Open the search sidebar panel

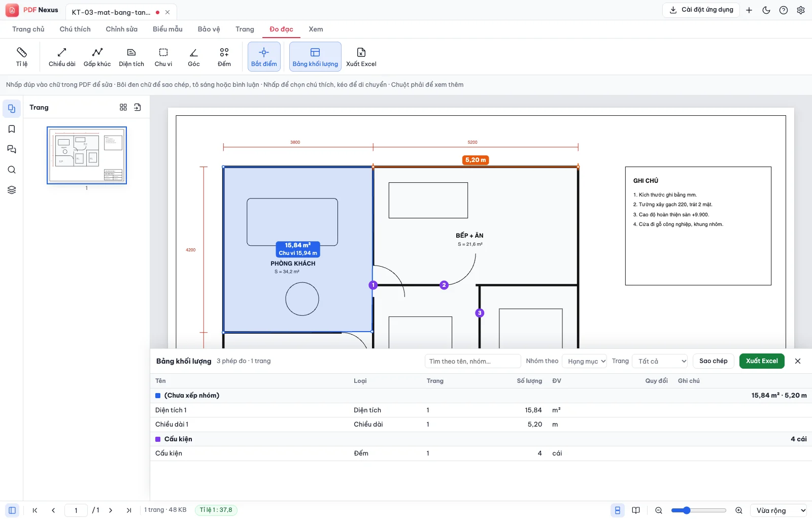tap(12, 170)
